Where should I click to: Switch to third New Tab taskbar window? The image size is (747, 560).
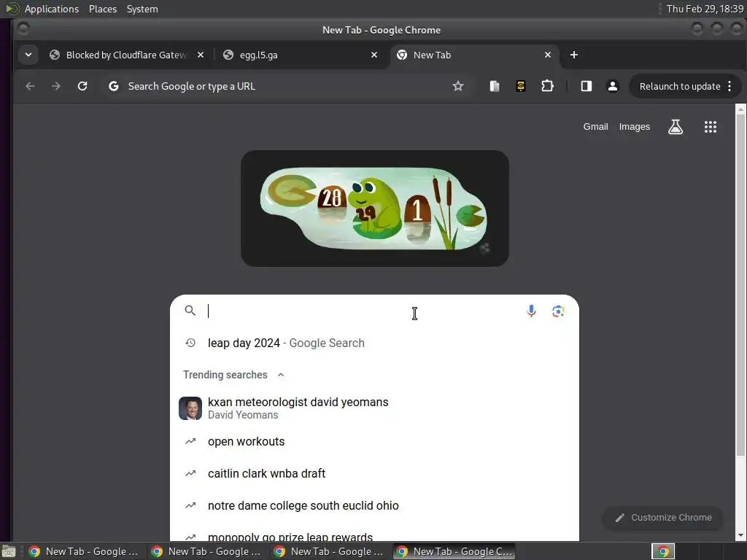[x=329, y=551]
